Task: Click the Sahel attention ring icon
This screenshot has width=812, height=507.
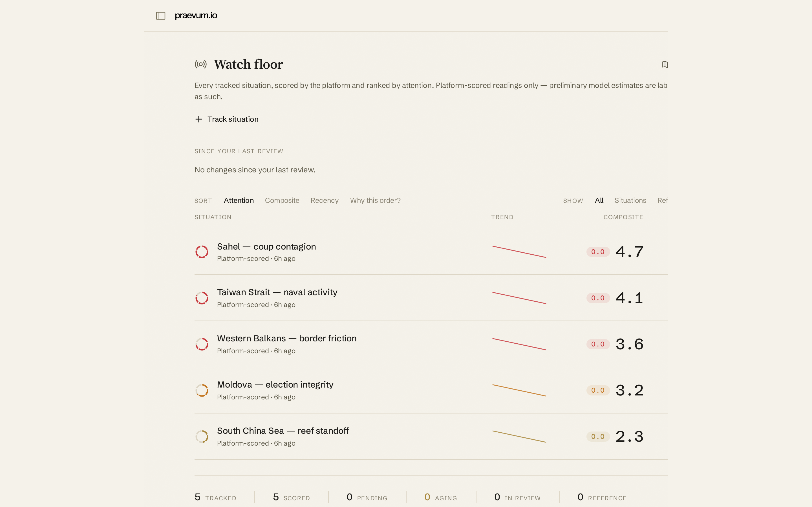Action: pyautogui.click(x=202, y=252)
